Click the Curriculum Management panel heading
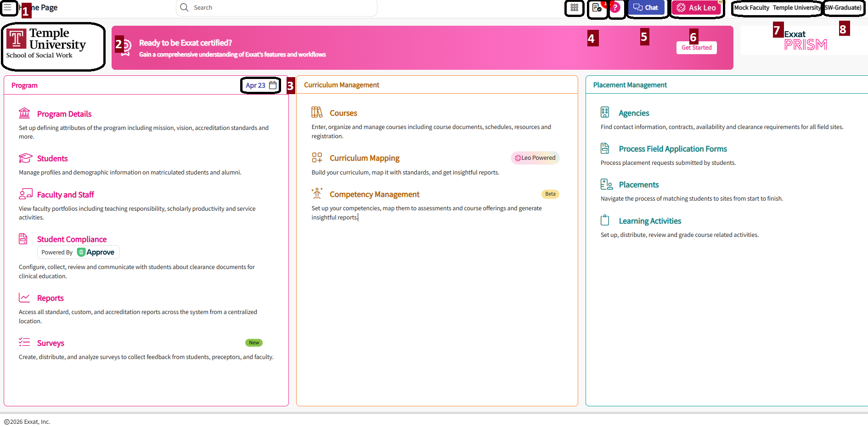This screenshot has height=427, width=868. click(342, 85)
